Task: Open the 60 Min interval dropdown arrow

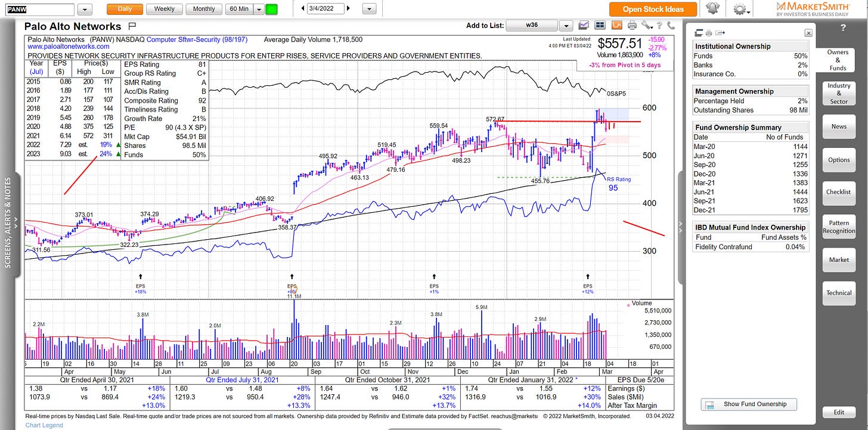Action: tap(258, 10)
